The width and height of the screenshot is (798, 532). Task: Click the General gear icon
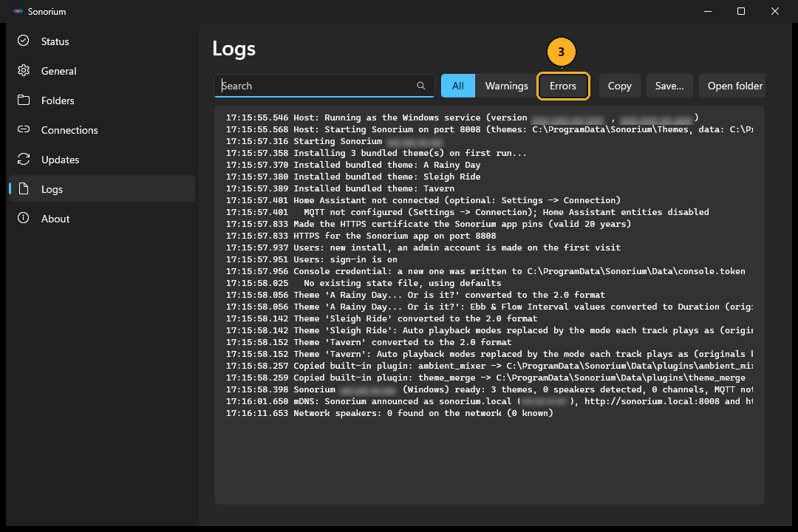24,70
